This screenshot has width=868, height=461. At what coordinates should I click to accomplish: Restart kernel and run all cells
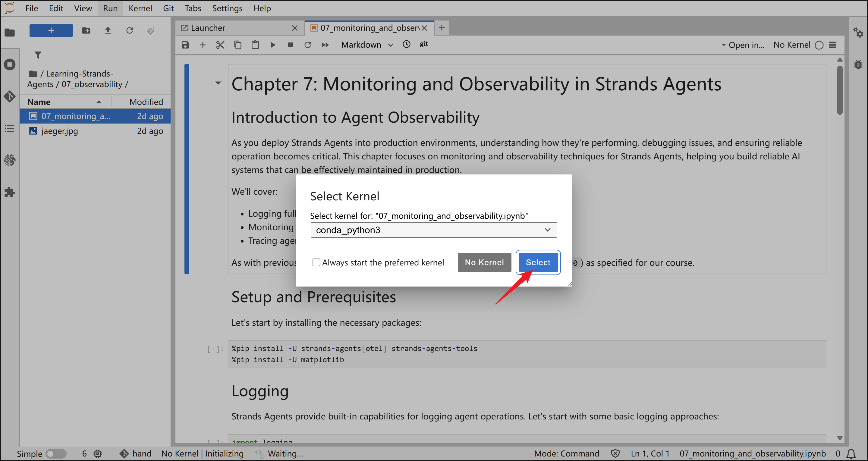click(x=325, y=45)
